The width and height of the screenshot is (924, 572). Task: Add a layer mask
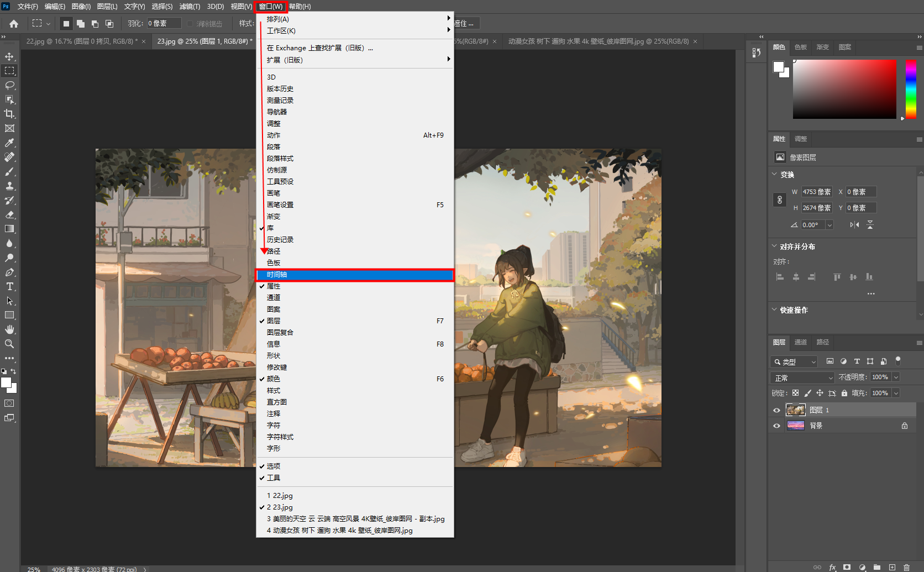pos(847,568)
